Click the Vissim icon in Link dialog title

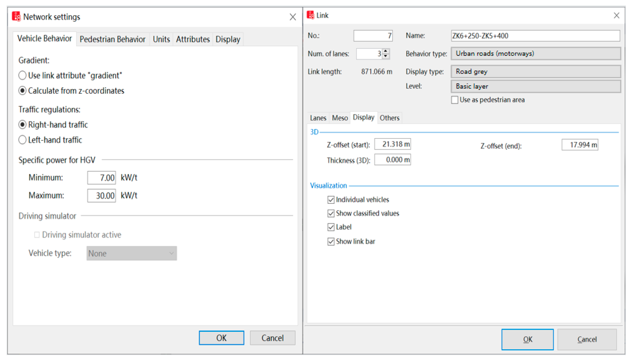(x=310, y=15)
